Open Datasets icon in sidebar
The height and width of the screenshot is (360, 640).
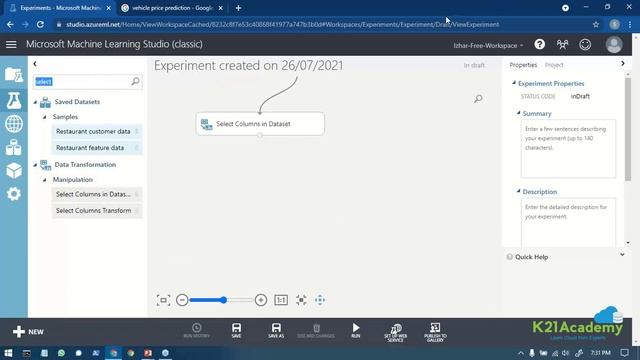point(14,147)
